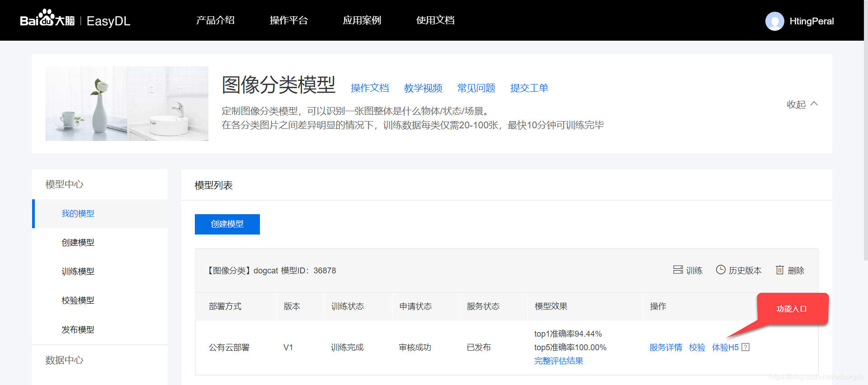The image size is (868, 385).
Task: Open the 提交工单 link
Action: [x=529, y=88]
